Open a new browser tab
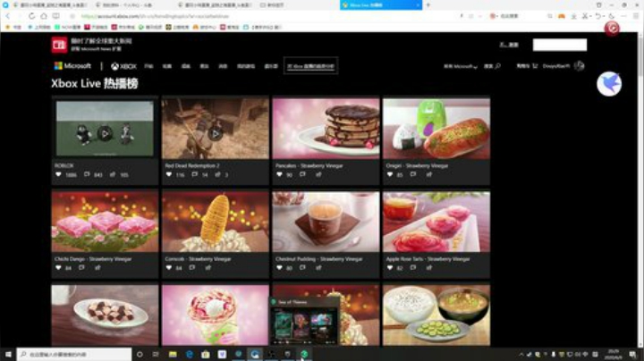The width and height of the screenshot is (644, 361). tap(428, 5)
